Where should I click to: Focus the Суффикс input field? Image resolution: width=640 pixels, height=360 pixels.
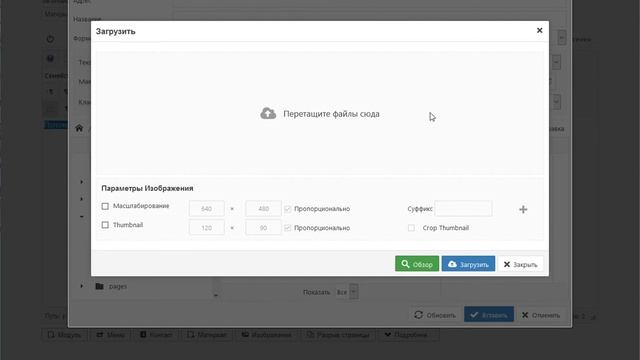[463, 209]
